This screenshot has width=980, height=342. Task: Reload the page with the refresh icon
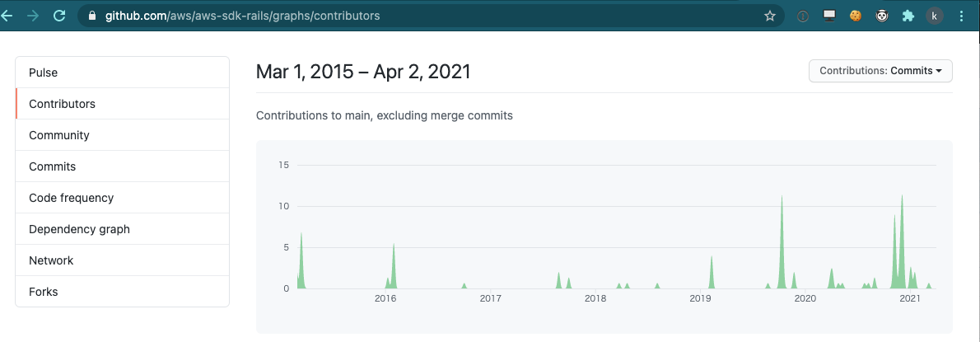(59, 16)
